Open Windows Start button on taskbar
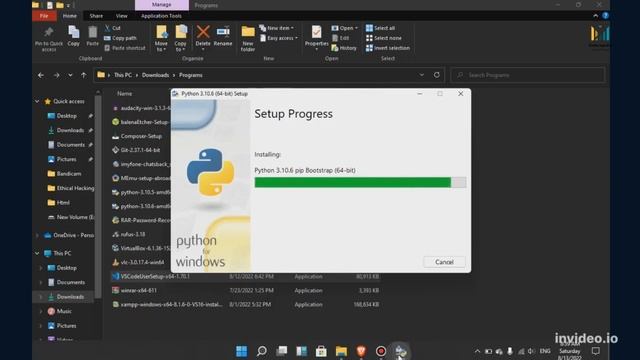This screenshot has width=640, height=360. tap(242, 351)
